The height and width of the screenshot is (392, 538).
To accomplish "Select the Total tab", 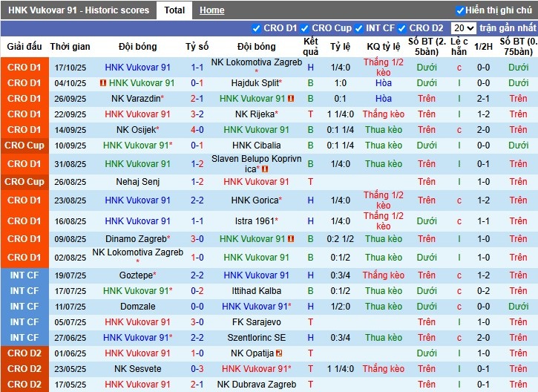I will 174,10.
